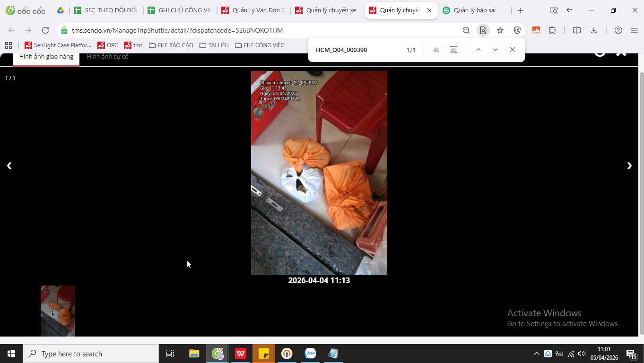644x363 pixels.
Task: Open Sticky Notes from the taskbar
Action: (264, 354)
